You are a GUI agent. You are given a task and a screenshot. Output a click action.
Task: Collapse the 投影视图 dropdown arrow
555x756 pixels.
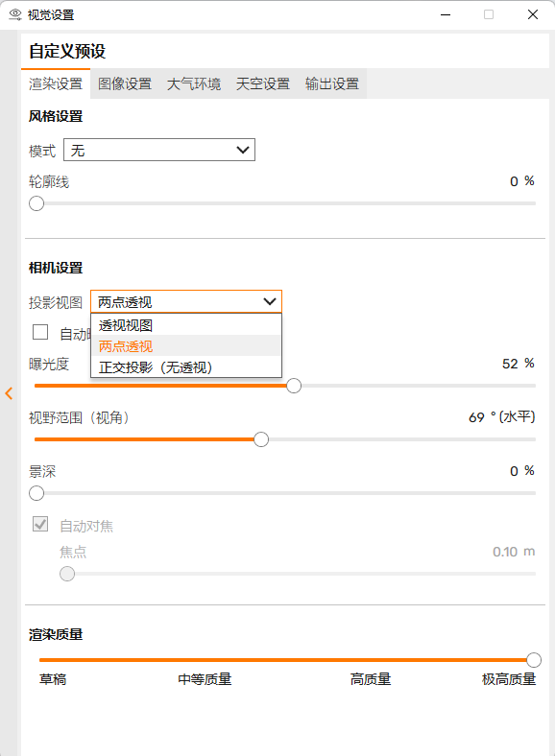(x=269, y=302)
